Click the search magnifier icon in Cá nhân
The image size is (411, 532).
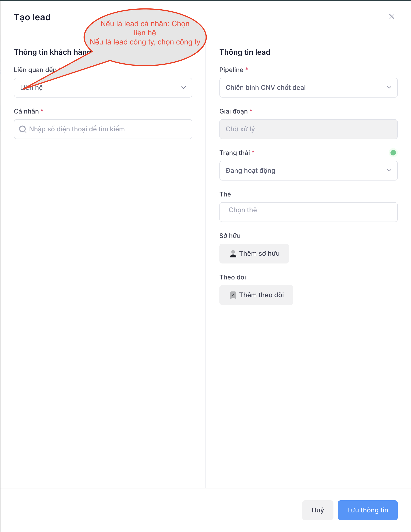coord(22,129)
